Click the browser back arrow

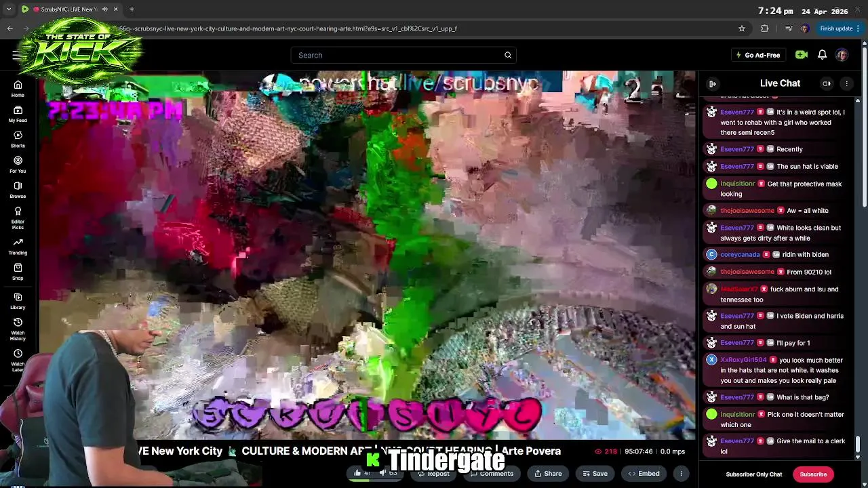(x=9, y=28)
